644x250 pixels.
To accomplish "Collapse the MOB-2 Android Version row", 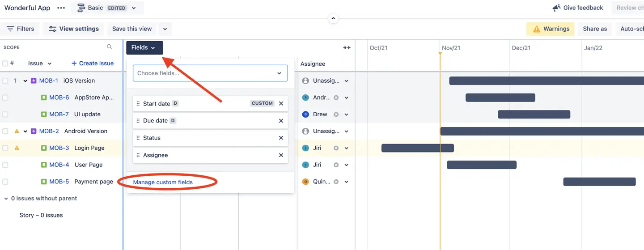I will 25,131.
